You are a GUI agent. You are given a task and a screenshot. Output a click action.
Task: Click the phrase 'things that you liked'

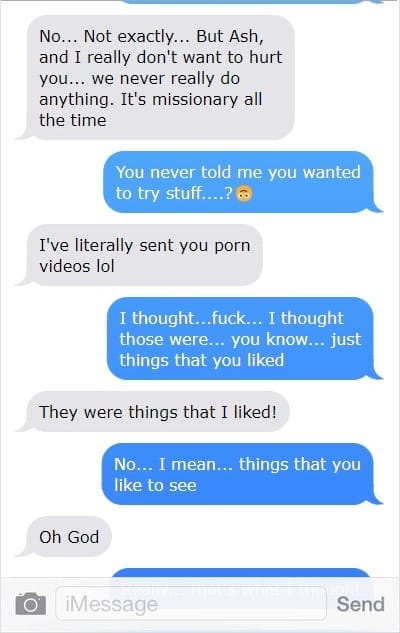[202, 360]
